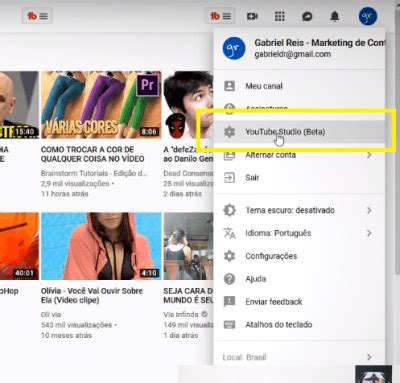Image resolution: width=400 pixels, height=383 pixels.
Task: Visit Oli via channel name
Action: click(x=51, y=314)
